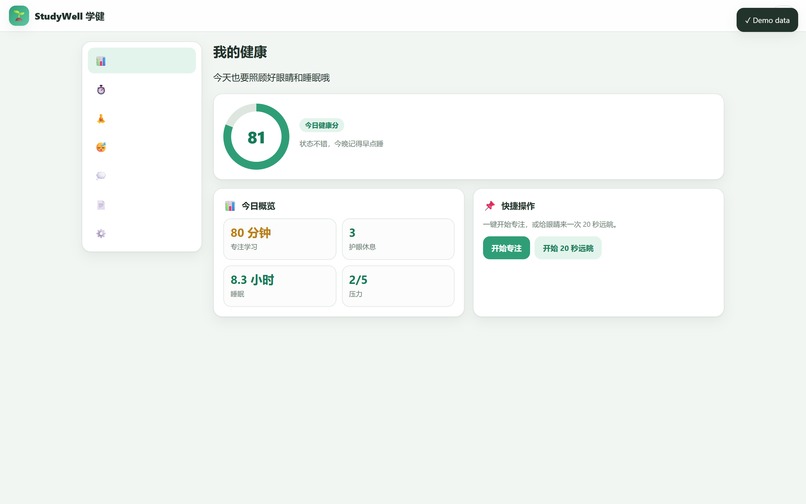This screenshot has width=806, height=504.
Task: Click the 今日健康分 pill label
Action: tap(322, 125)
